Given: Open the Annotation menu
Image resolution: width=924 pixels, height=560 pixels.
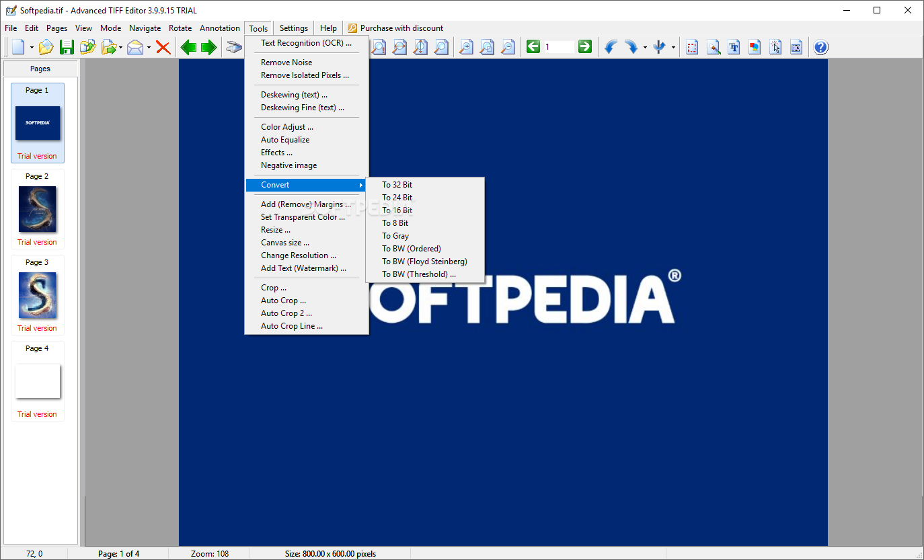Looking at the screenshot, I should pos(220,28).
